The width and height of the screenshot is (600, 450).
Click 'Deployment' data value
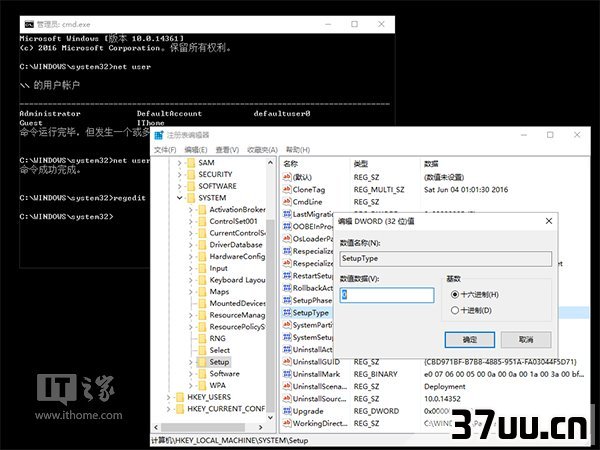[x=445, y=386]
